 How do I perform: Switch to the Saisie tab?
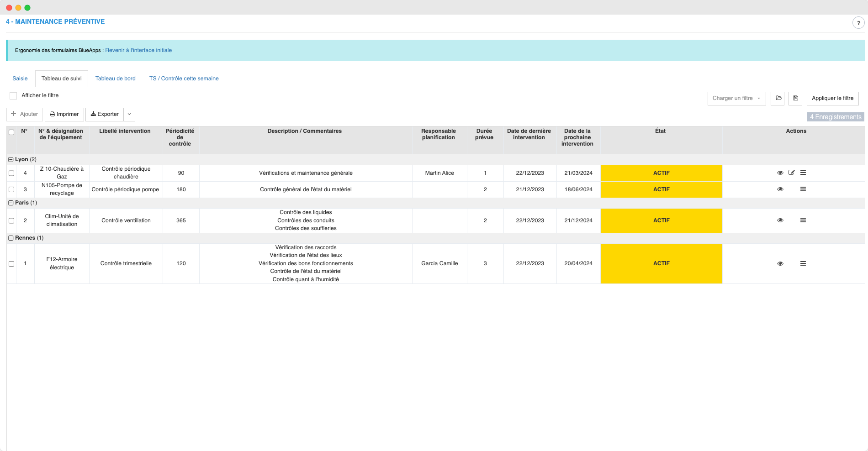point(20,79)
